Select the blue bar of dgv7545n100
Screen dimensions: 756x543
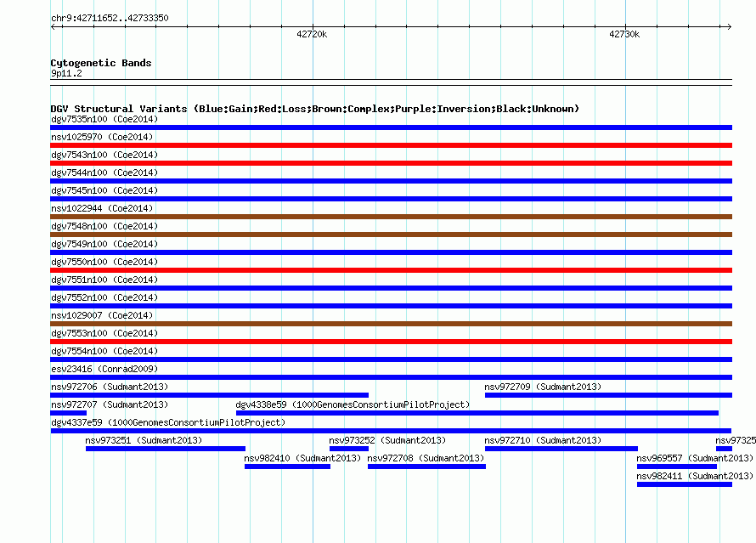coord(391,199)
